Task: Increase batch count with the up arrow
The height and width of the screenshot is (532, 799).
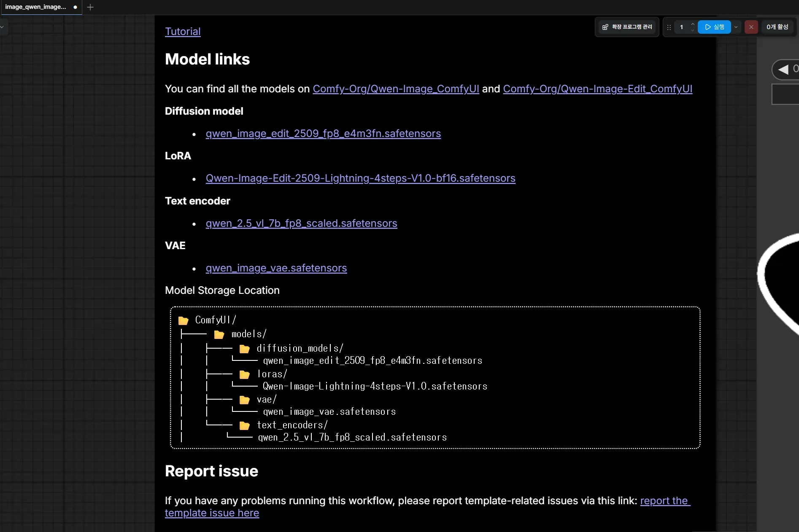Action: 693,24
